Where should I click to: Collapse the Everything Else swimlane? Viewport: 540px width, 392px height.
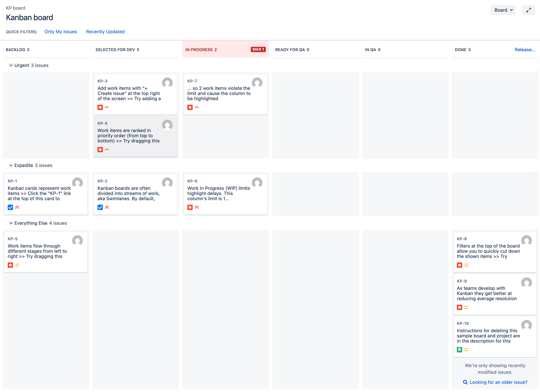click(11, 223)
